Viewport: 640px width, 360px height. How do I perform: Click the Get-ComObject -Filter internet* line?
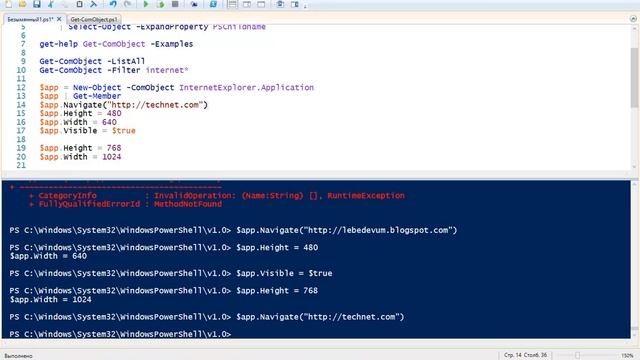pyautogui.click(x=114, y=70)
